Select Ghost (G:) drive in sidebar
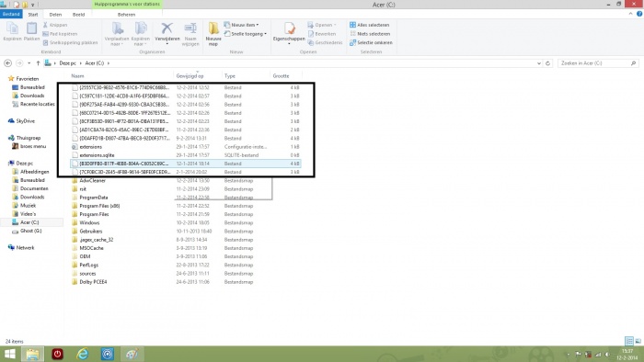The width and height of the screenshot is (644, 362). click(x=30, y=231)
